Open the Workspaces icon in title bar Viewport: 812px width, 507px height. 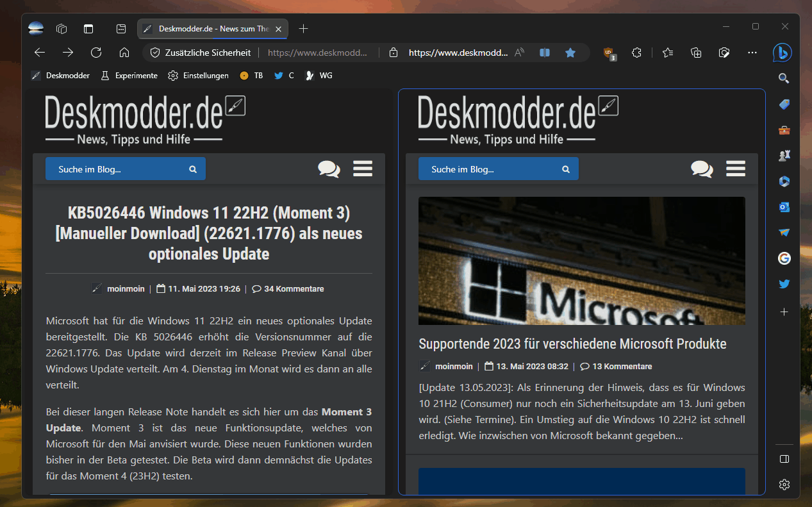pyautogui.click(x=62, y=28)
